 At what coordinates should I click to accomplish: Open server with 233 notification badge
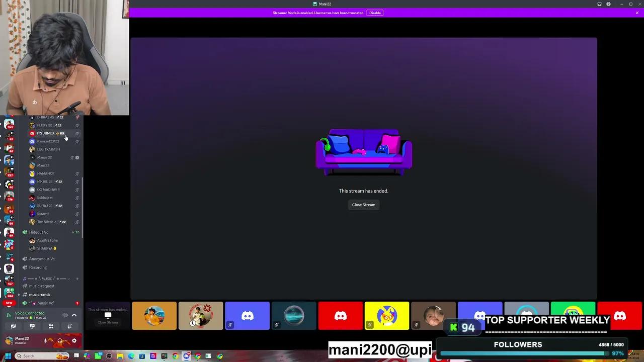[x=9, y=293]
